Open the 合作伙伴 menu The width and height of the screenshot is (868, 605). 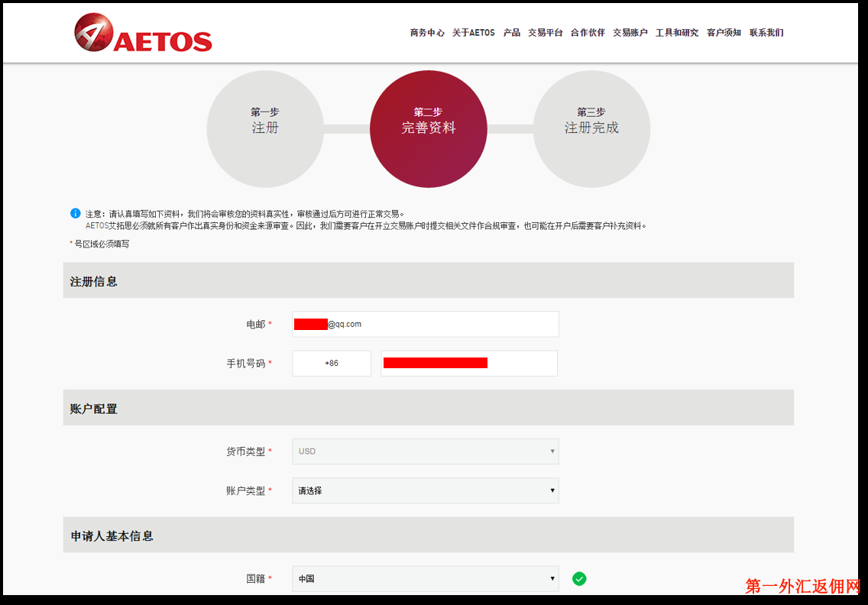point(588,33)
